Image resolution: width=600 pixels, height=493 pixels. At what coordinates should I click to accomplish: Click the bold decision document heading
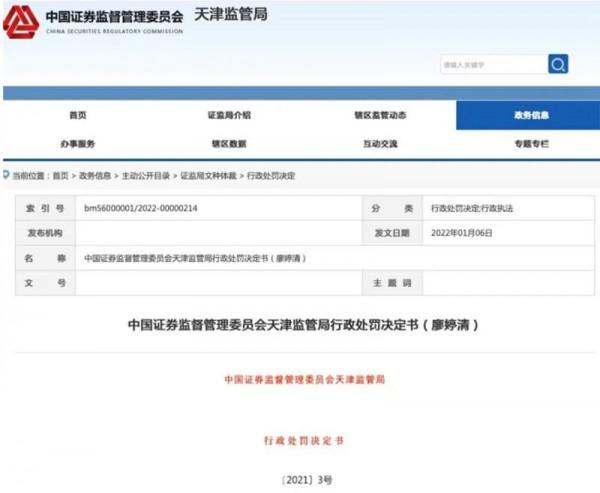pyautogui.click(x=303, y=325)
